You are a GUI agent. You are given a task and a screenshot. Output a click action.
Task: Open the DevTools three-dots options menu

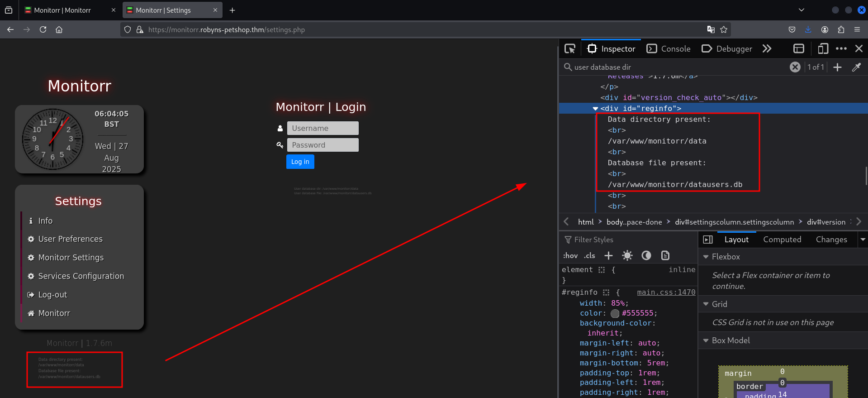[841, 48]
